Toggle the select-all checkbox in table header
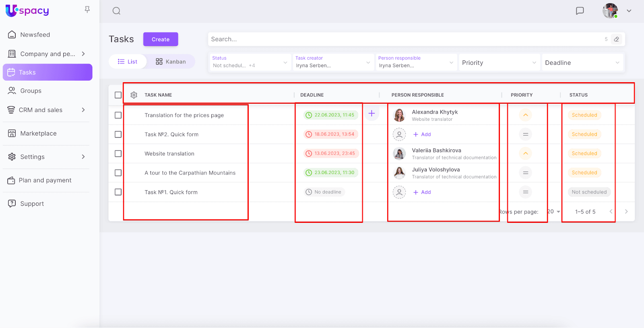Viewport: 644px width, 328px height. [118, 95]
